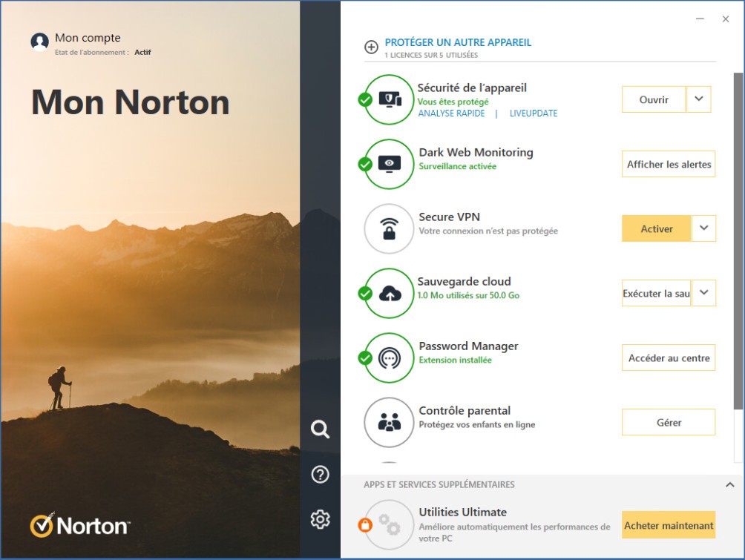Click the Gérer button for parental control
This screenshot has width=745, height=560.
[x=669, y=422]
